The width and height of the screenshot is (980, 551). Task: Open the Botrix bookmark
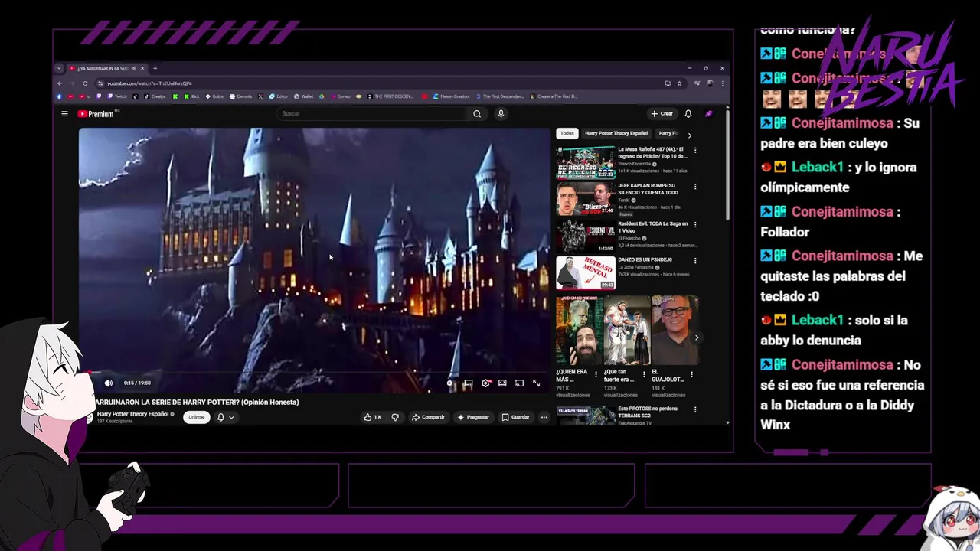coord(214,96)
